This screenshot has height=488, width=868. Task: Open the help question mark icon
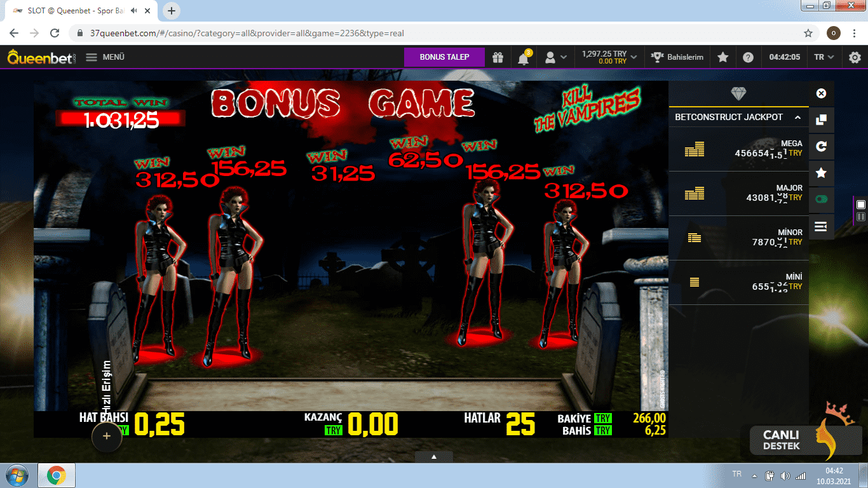pos(749,57)
